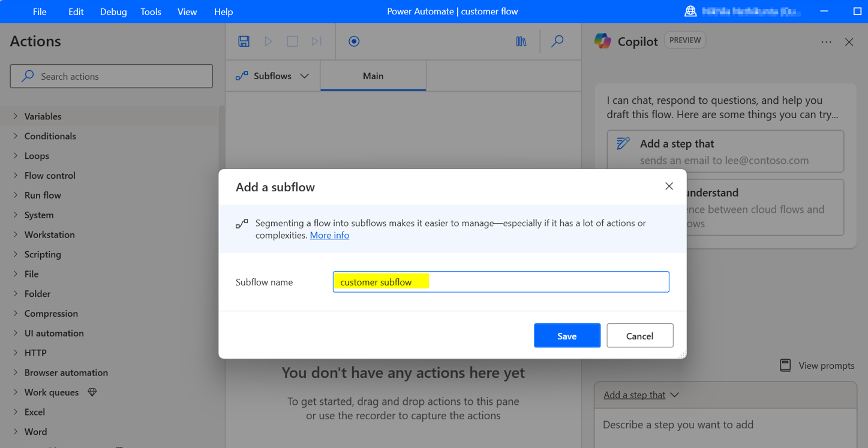
Task: Click the Copilot logo icon
Action: pyautogui.click(x=602, y=41)
